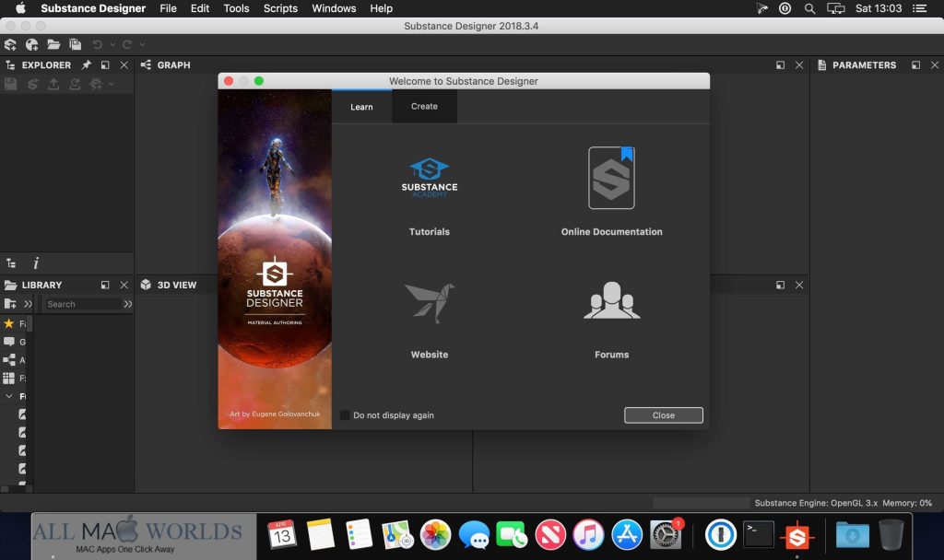Screen dimensions: 944x560
Task: Open the Edit menu
Action: pos(200,8)
